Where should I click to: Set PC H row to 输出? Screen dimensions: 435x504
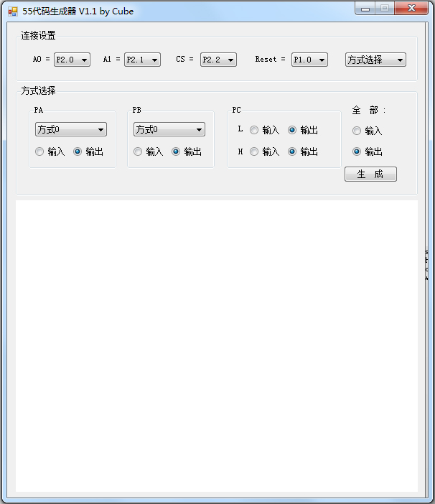pos(293,151)
